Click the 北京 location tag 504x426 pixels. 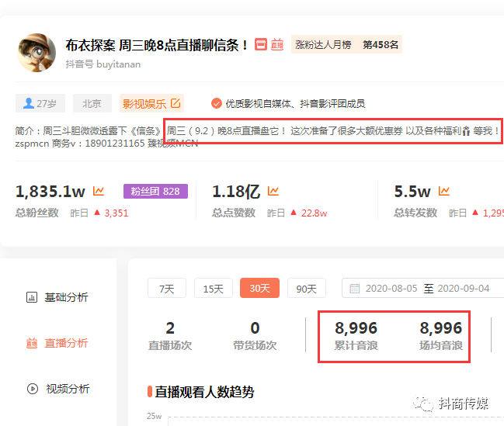tap(92, 103)
